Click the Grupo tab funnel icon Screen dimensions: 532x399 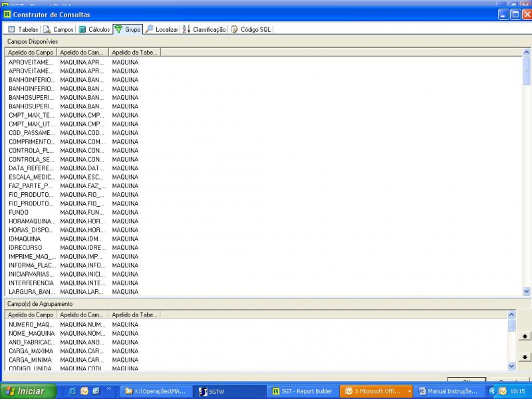point(118,29)
